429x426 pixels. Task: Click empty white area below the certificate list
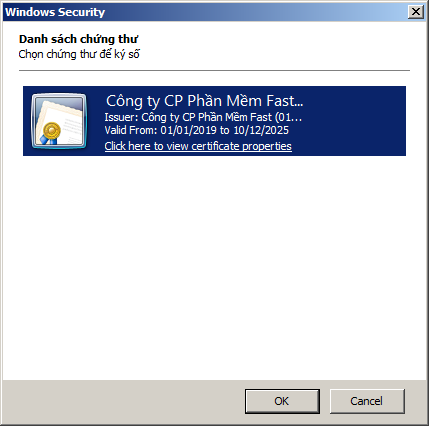(214, 267)
